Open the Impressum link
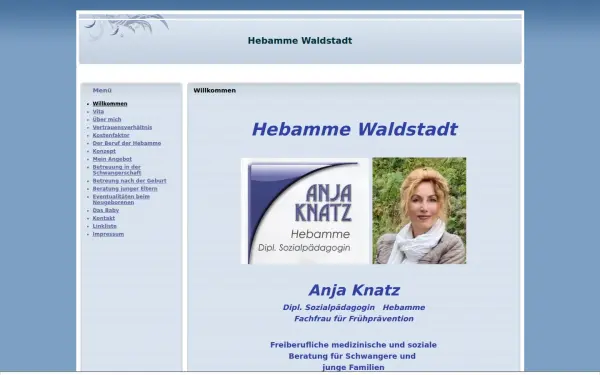 [108, 234]
